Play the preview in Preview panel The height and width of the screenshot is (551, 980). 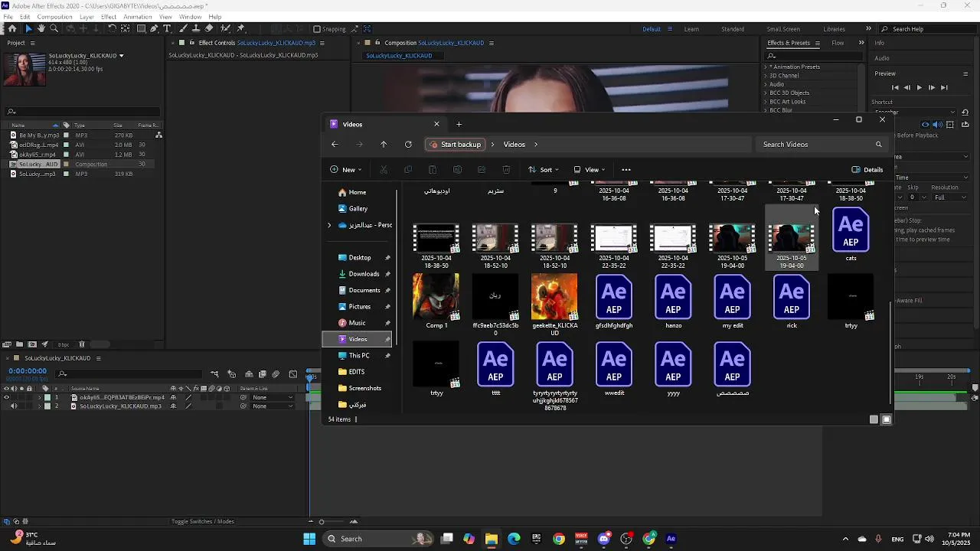(920, 88)
